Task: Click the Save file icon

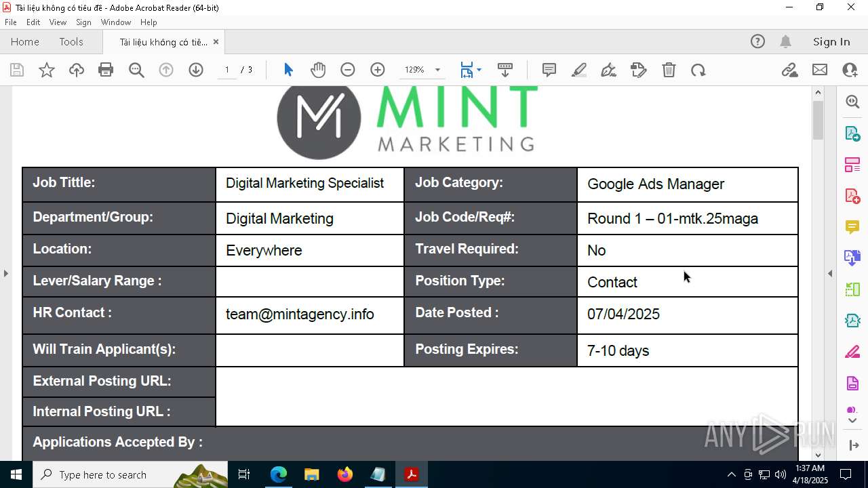Action: pos(17,70)
